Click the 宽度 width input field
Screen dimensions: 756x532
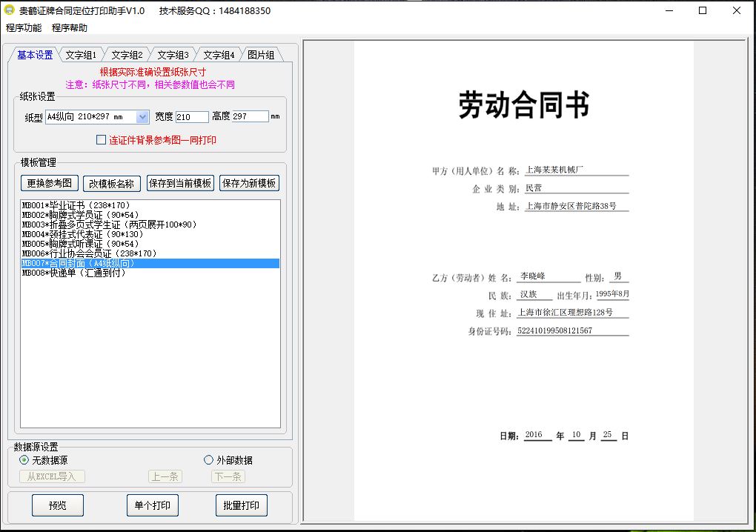(192, 116)
